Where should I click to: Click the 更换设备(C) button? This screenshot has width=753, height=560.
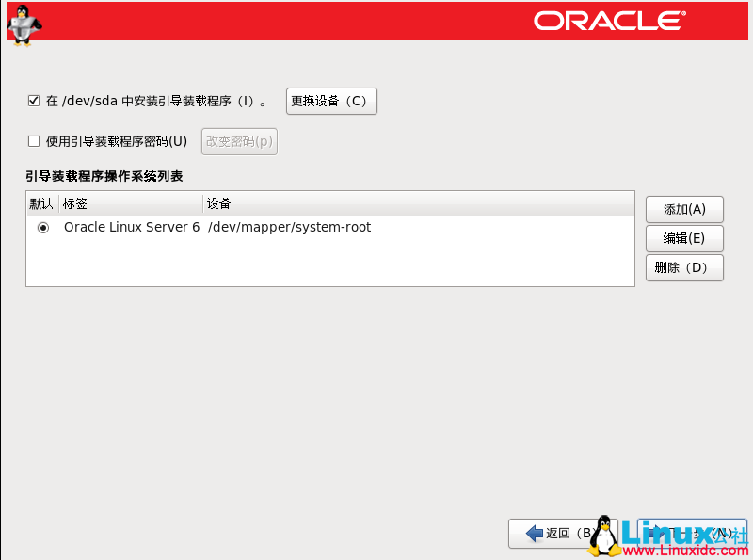click(x=331, y=101)
